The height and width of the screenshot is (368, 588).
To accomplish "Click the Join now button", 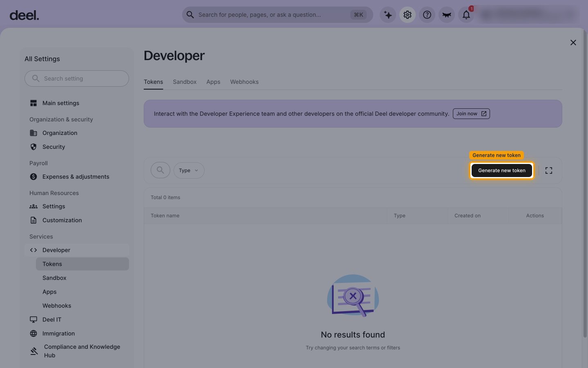I will (x=471, y=114).
